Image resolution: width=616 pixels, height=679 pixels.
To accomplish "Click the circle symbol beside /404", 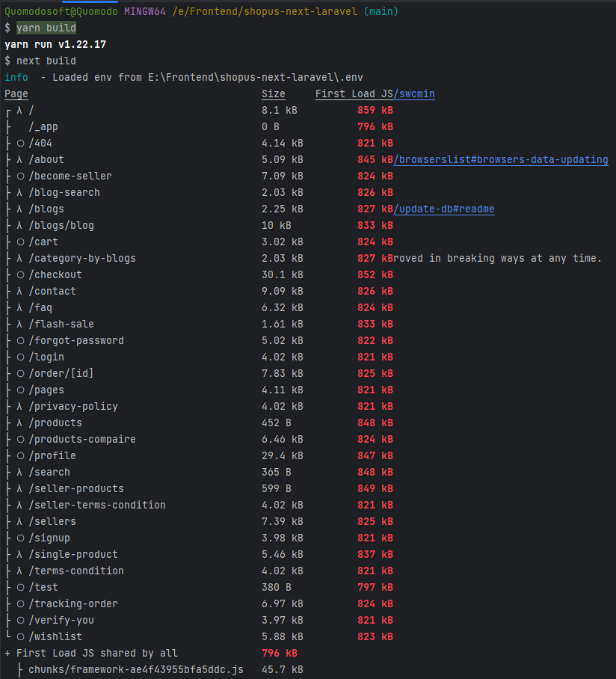I will pyautogui.click(x=20, y=143).
